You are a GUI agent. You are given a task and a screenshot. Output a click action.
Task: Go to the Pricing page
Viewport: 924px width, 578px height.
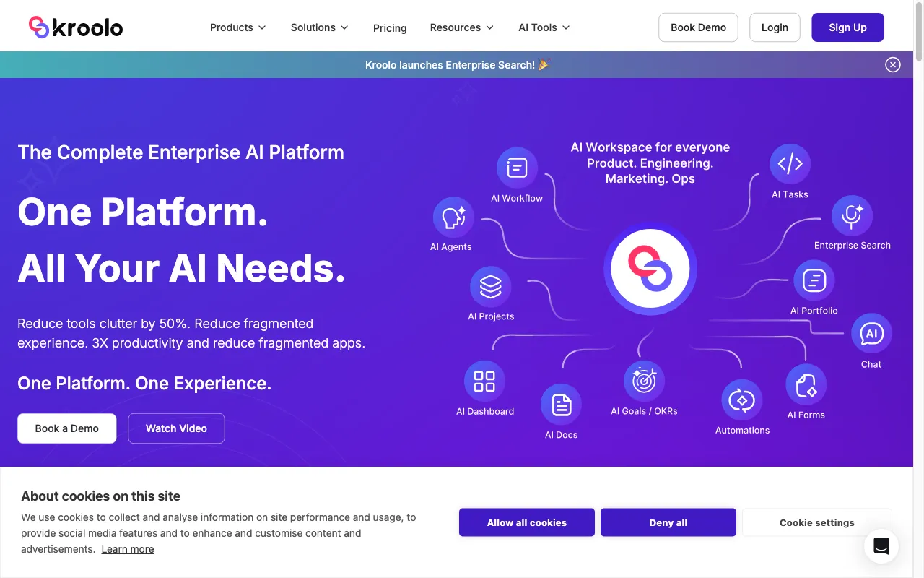click(390, 28)
